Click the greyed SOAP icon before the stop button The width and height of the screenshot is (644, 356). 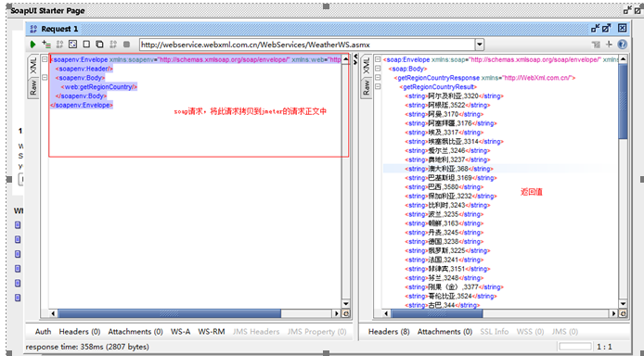tap(113, 44)
